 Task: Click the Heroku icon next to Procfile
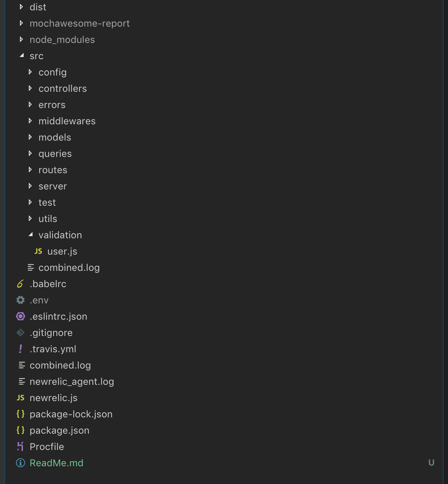click(x=20, y=447)
